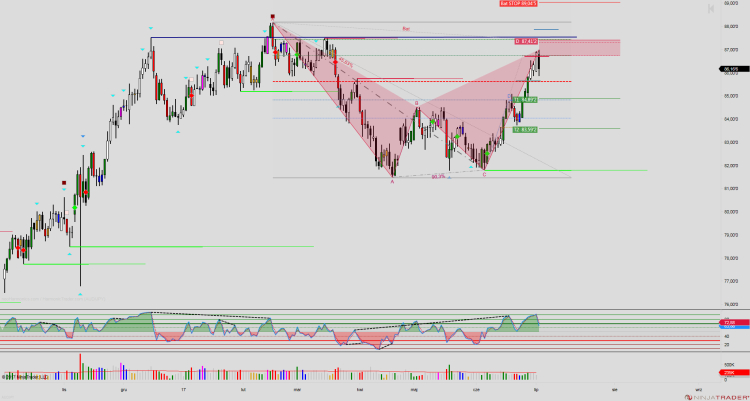
Task: Select the green T2 target label
Action: (x=525, y=129)
